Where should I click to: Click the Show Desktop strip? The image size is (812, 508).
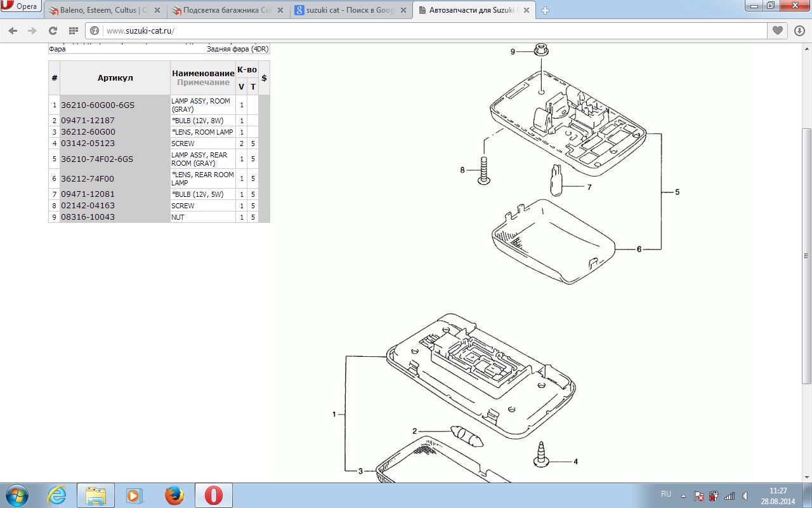[808, 495]
